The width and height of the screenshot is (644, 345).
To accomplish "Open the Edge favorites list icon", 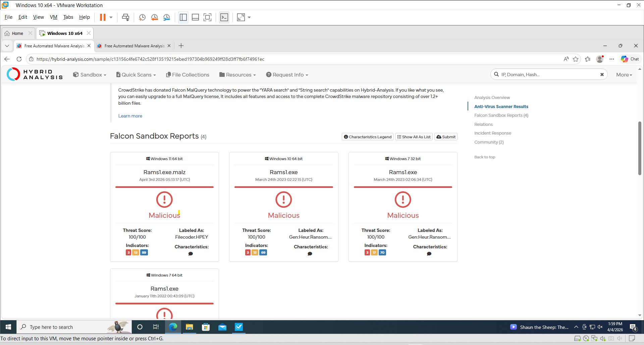I will (588, 59).
